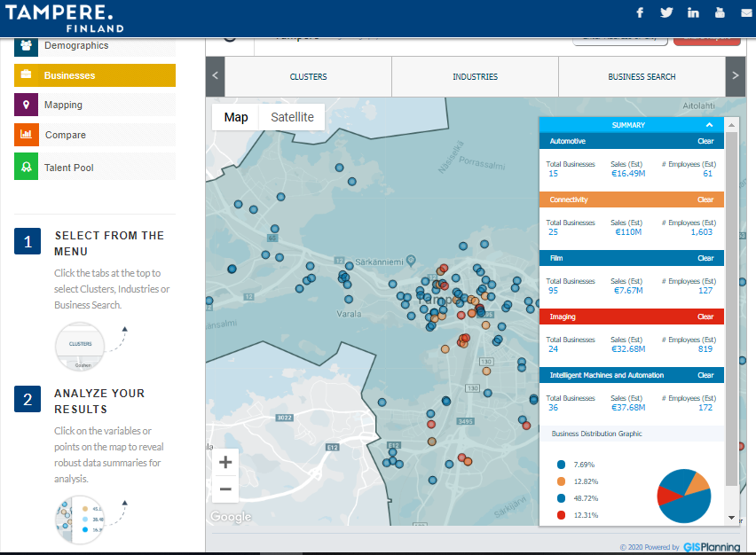Click Imaging employees value 819

coord(705,348)
